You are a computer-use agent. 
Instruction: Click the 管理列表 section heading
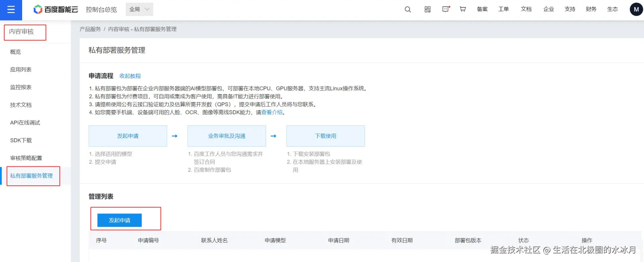tap(101, 197)
